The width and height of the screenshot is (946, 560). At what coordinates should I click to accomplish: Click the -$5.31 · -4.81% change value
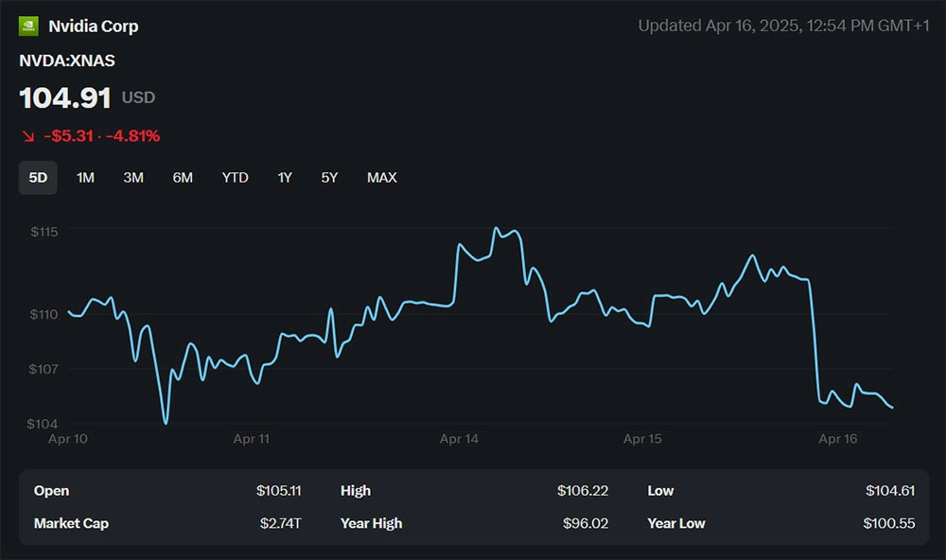point(102,136)
